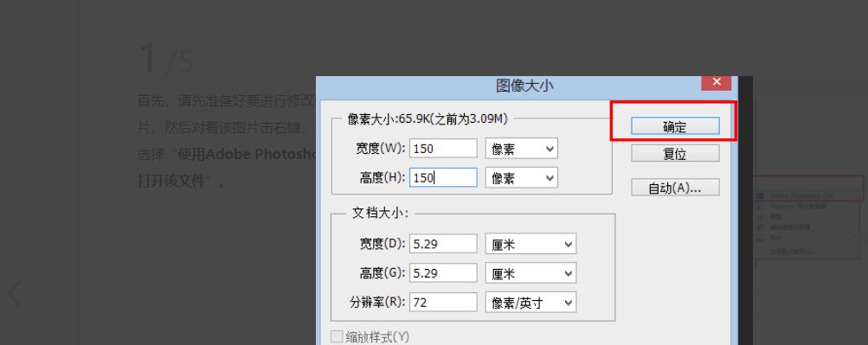
Task: Open the document height 厘米 dropdown
Action: pyautogui.click(x=530, y=272)
